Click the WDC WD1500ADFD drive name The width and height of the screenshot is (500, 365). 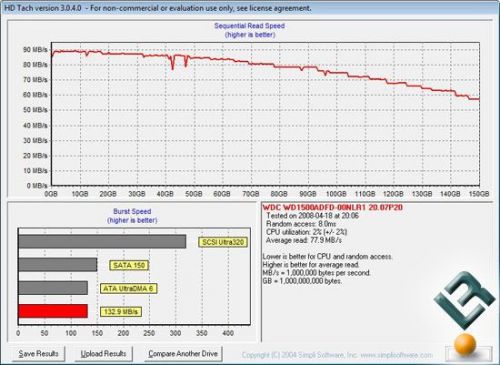click(332, 207)
